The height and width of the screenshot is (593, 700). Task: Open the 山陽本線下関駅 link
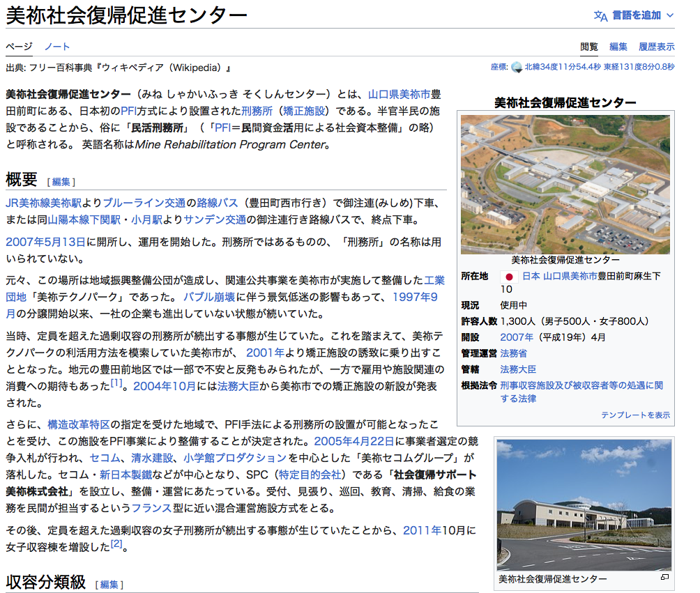[x=84, y=220]
